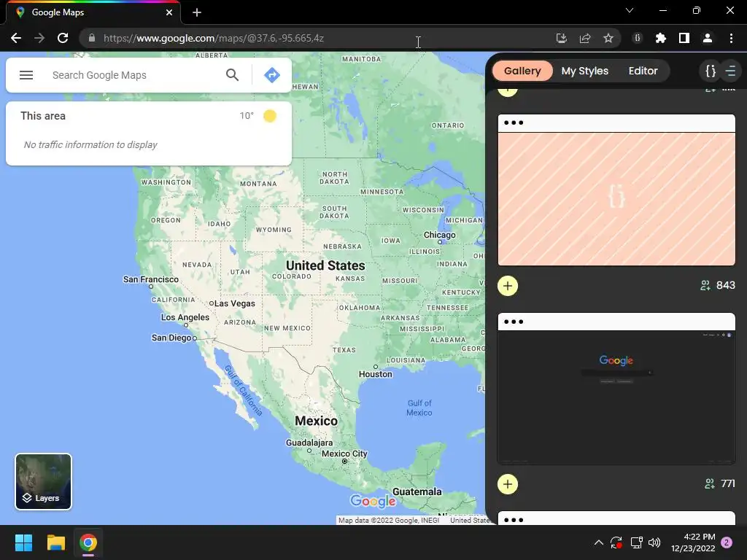The image size is (747, 560).
Task: Click the share page icon
Action: 585,38
